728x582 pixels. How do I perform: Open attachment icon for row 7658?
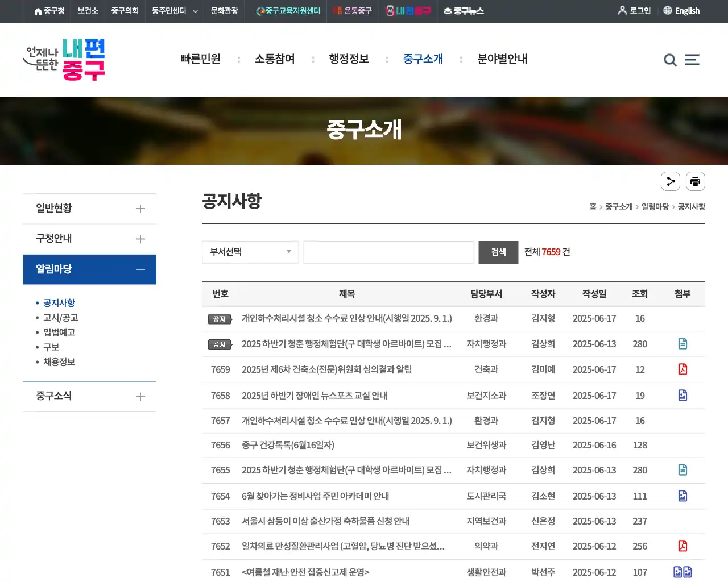682,395
